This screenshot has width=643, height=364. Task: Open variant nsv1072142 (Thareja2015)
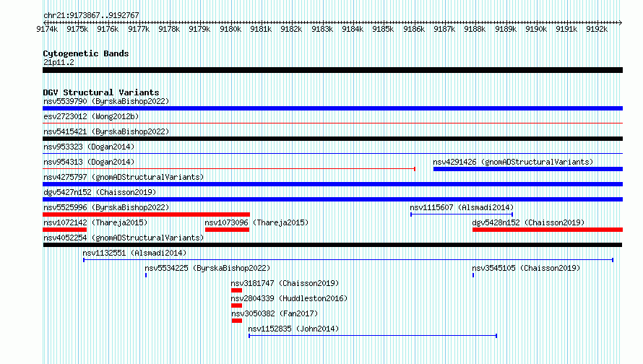(95, 222)
